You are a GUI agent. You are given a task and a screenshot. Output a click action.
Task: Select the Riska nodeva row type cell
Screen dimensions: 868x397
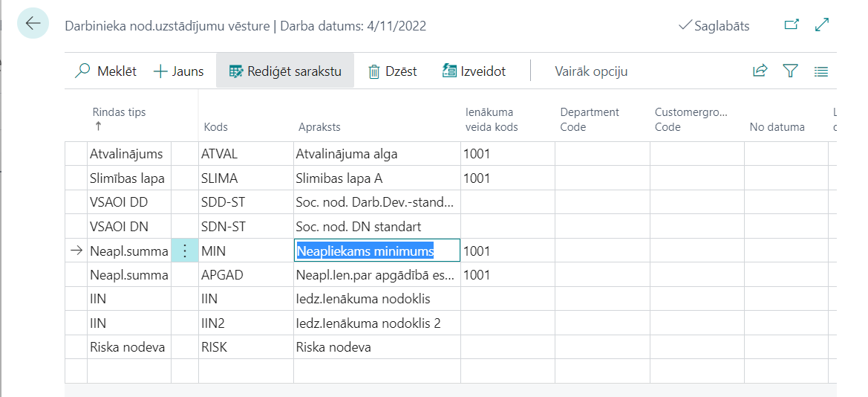(128, 347)
